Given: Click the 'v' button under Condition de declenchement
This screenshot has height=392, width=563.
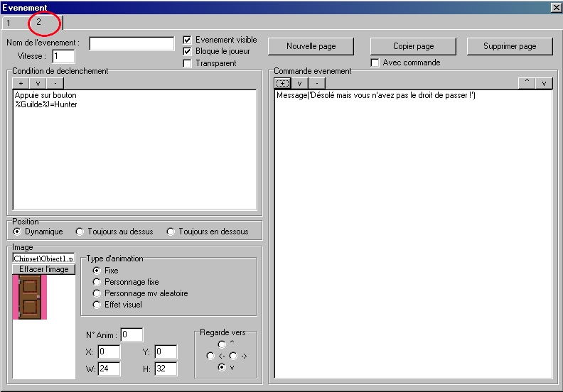Looking at the screenshot, I should click(38, 83).
